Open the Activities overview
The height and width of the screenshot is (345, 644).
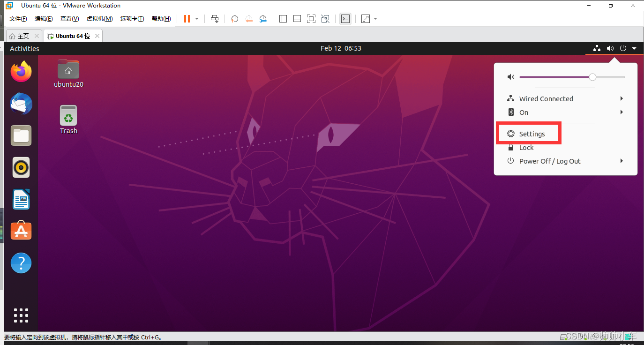[x=24, y=48]
